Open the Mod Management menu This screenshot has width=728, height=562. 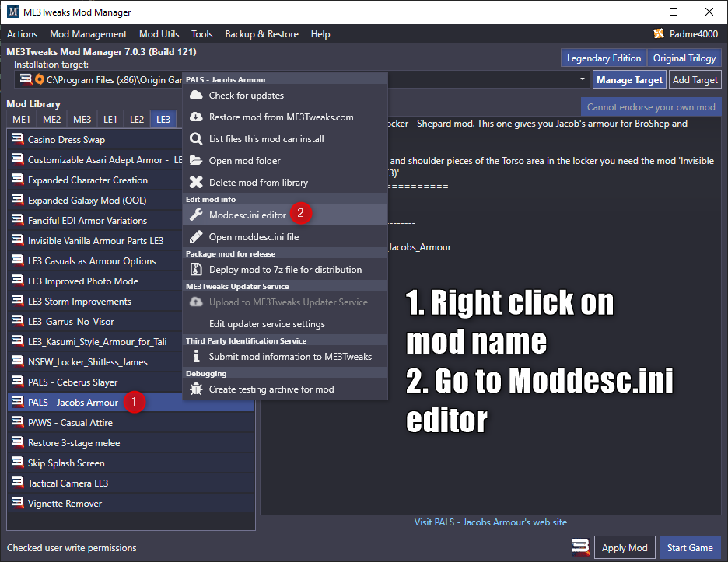[x=88, y=34]
